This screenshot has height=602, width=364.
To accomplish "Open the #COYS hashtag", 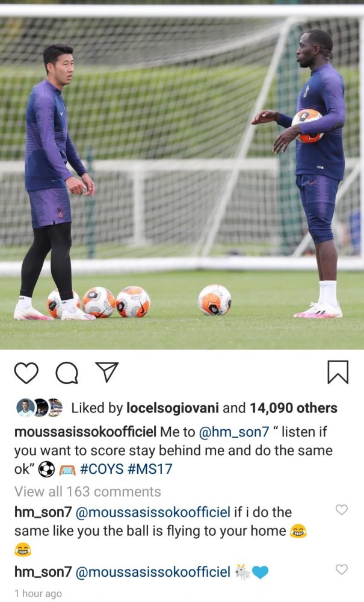I will tap(102, 469).
